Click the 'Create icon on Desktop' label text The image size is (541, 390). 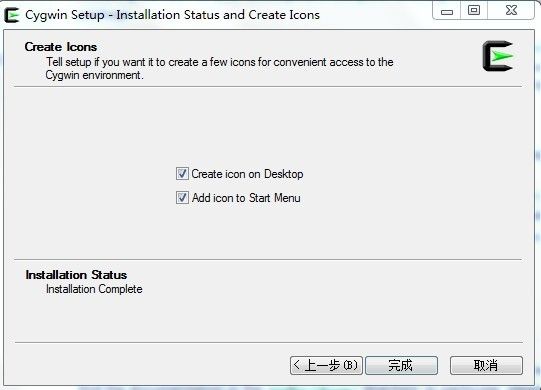click(247, 174)
